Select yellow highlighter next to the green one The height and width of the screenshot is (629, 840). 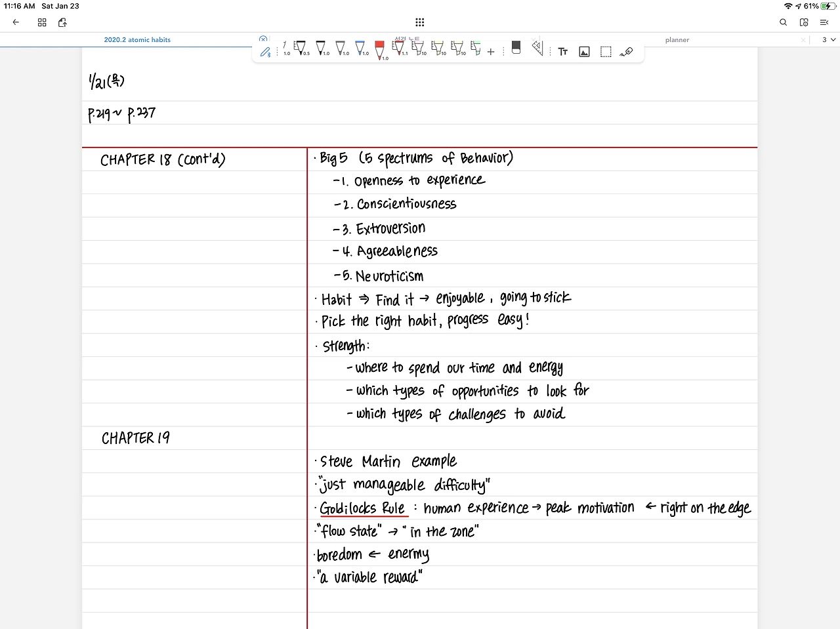tap(457, 48)
